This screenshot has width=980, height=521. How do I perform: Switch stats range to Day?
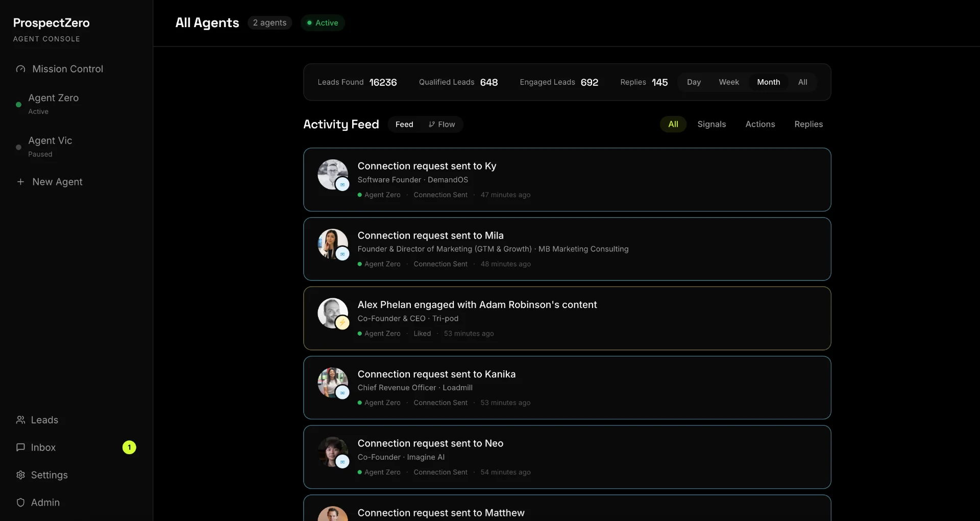click(694, 82)
